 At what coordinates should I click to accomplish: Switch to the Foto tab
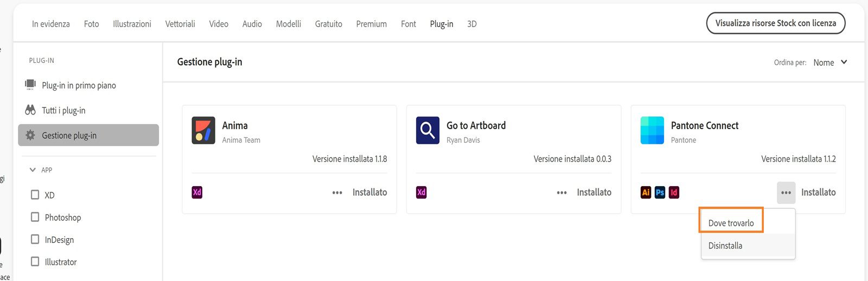point(91,24)
